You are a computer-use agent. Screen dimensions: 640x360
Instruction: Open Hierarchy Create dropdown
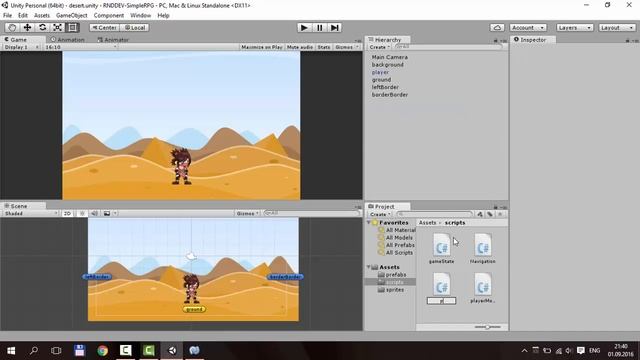(380, 47)
